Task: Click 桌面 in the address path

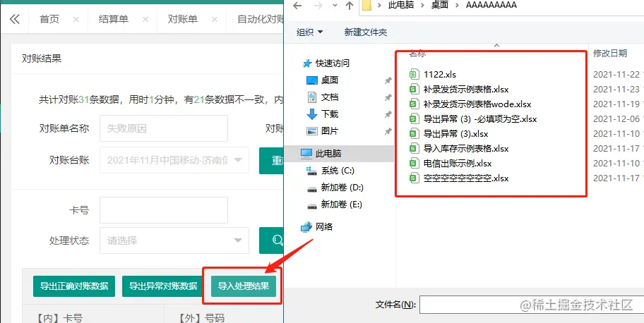Action: pyautogui.click(x=440, y=5)
